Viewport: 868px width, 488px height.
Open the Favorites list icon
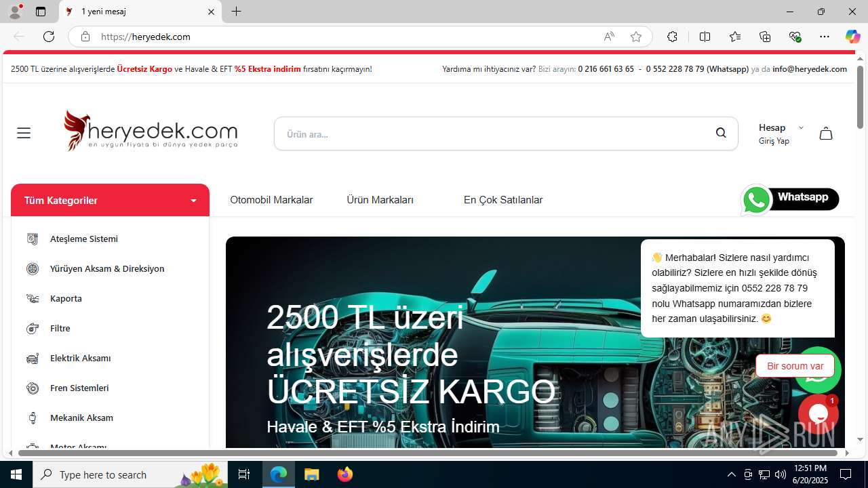735,37
